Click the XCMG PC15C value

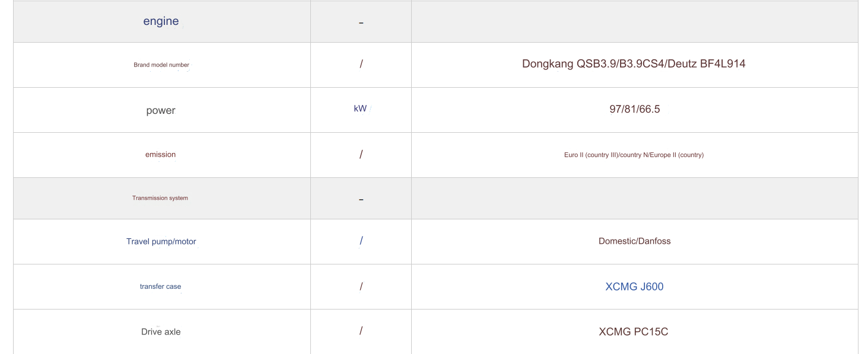click(x=634, y=331)
